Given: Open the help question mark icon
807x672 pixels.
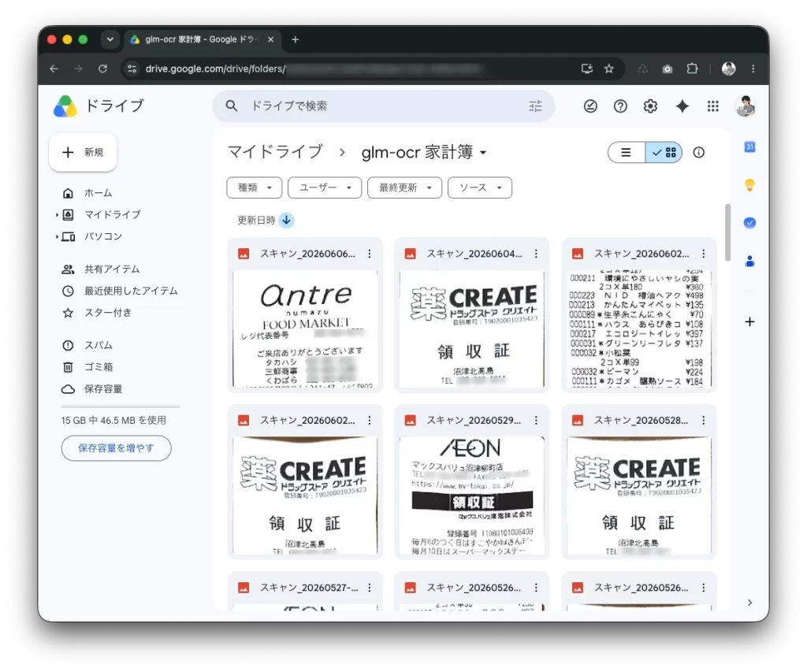Looking at the screenshot, I should coord(620,106).
